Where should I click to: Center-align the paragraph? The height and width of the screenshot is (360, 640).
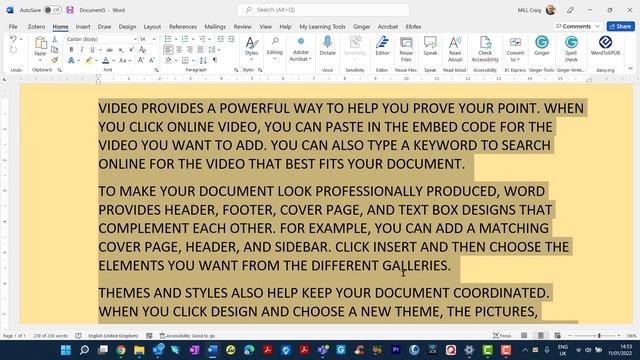point(179,50)
